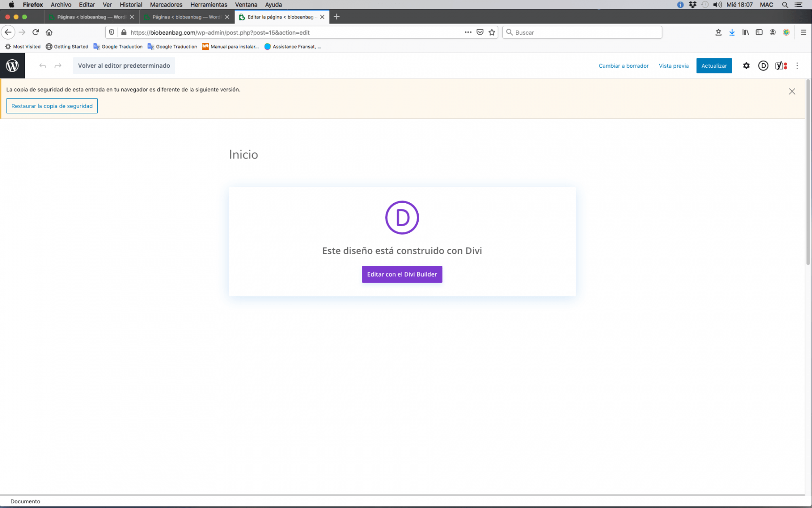The image size is (812, 508).
Task: Open first Google Traduction bookmark
Action: (x=118, y=47)
